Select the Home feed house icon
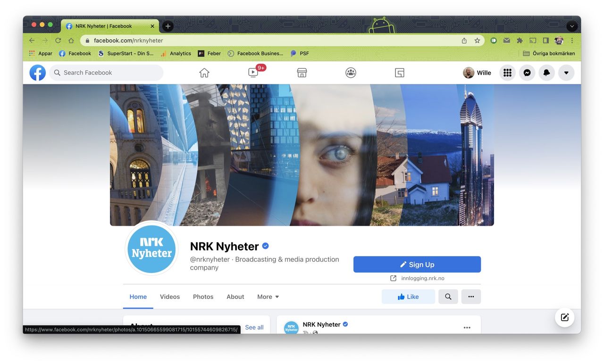Image resolution: width=604 pixels, height=364 pixels. 203,73
